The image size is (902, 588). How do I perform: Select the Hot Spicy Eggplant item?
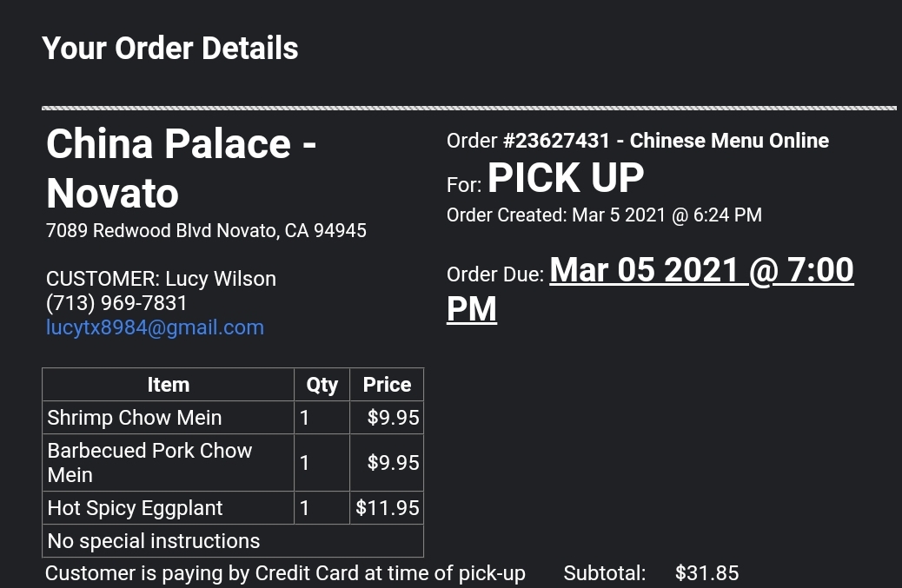(x=135, y=508)
